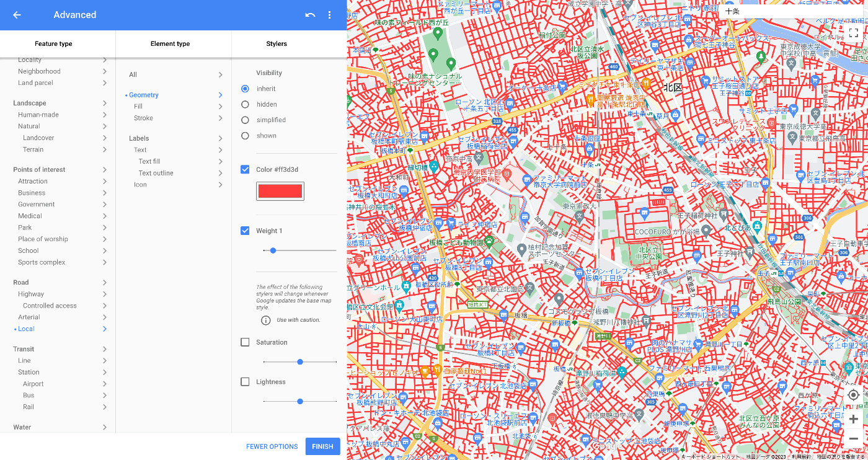This screenshot has height=460, width=868.
Task: Select the Arterial road feature
Action: (x=29, y=317)
